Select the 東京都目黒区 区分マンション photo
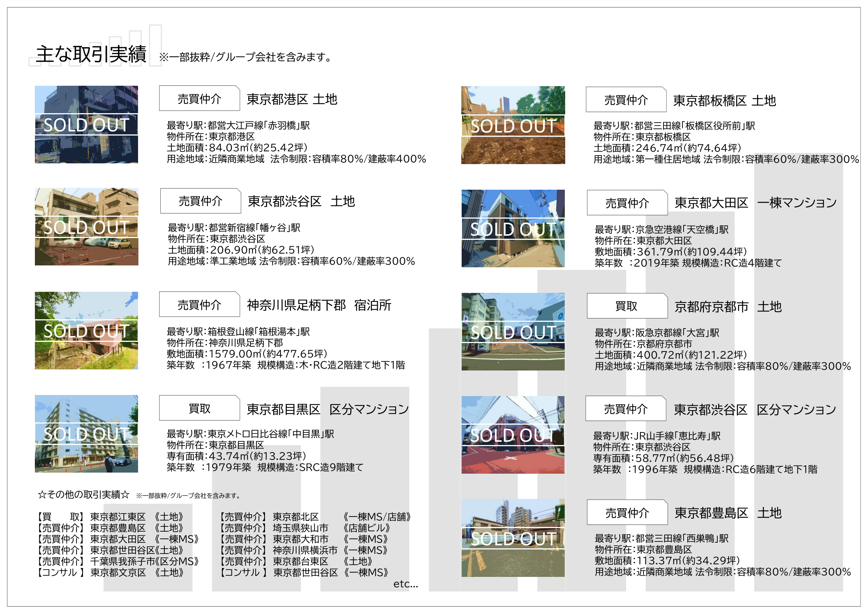The image size is (868, 614). click(86, 434)
